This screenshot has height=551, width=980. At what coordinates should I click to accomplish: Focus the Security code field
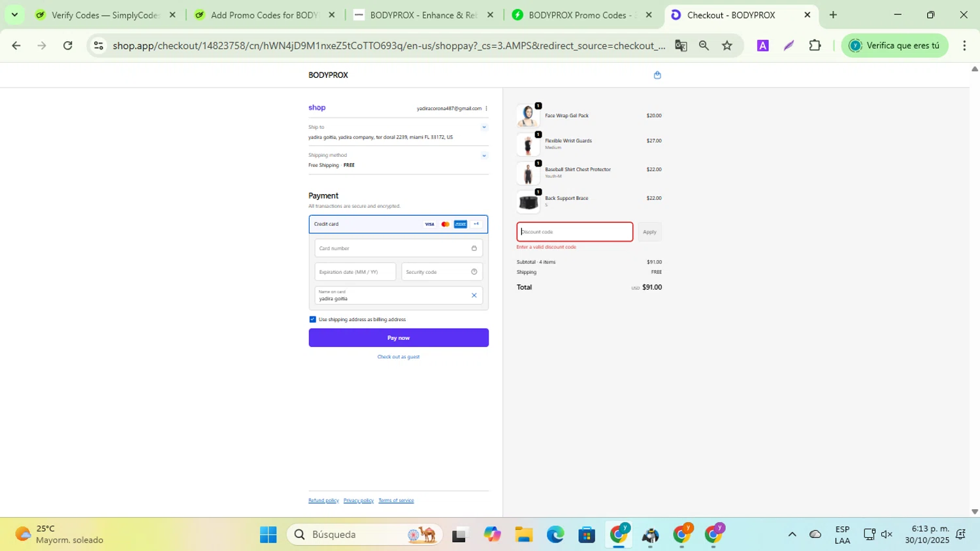click(x=442, y=272)
